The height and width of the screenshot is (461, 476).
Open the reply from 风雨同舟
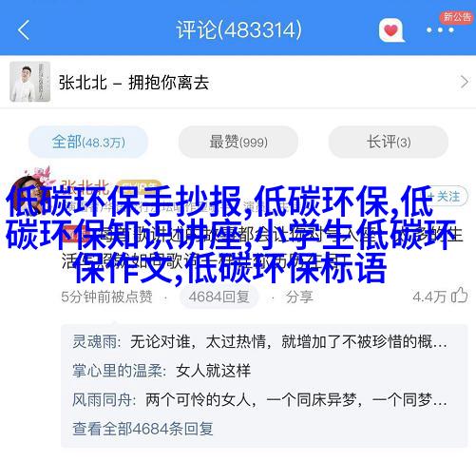pos(259,400)
